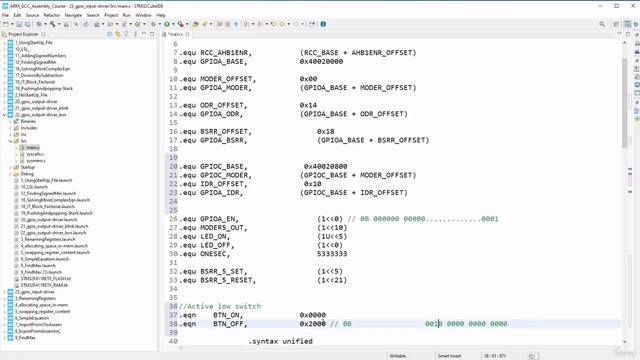Open the Project Explorer view menu
The width and height of the screenshot is (640, 360).
pos(135,34)
